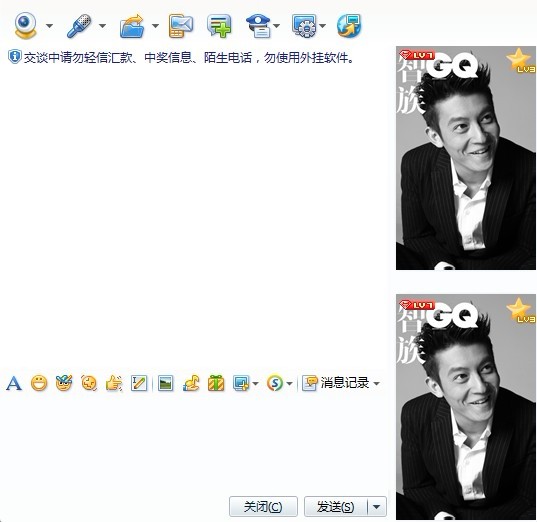Open the gift box icon
The width and height of the screenshot is (537, 522).
216,383
